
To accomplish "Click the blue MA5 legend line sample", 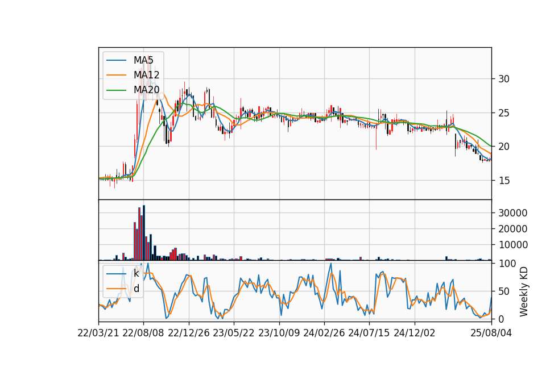I will (116, 60).
